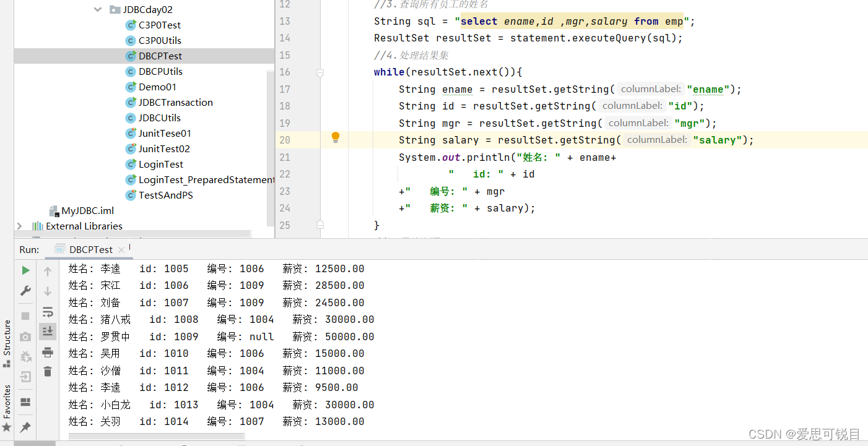
Task: Expand the External Libraries node
Action: [19, 226]
